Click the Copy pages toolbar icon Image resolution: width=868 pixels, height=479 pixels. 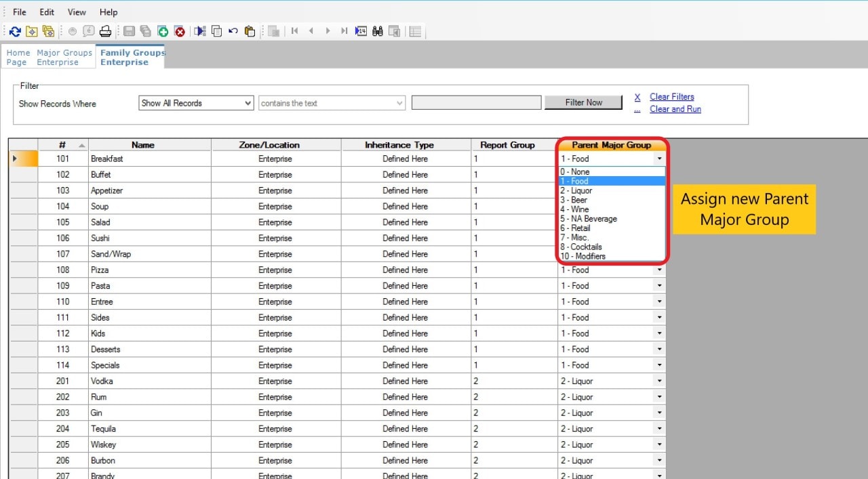[x=217, y=31]
